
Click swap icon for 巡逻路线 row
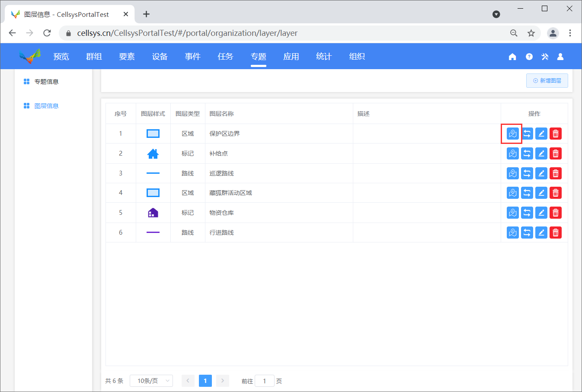pyautogui.click(x=527, y=173)
